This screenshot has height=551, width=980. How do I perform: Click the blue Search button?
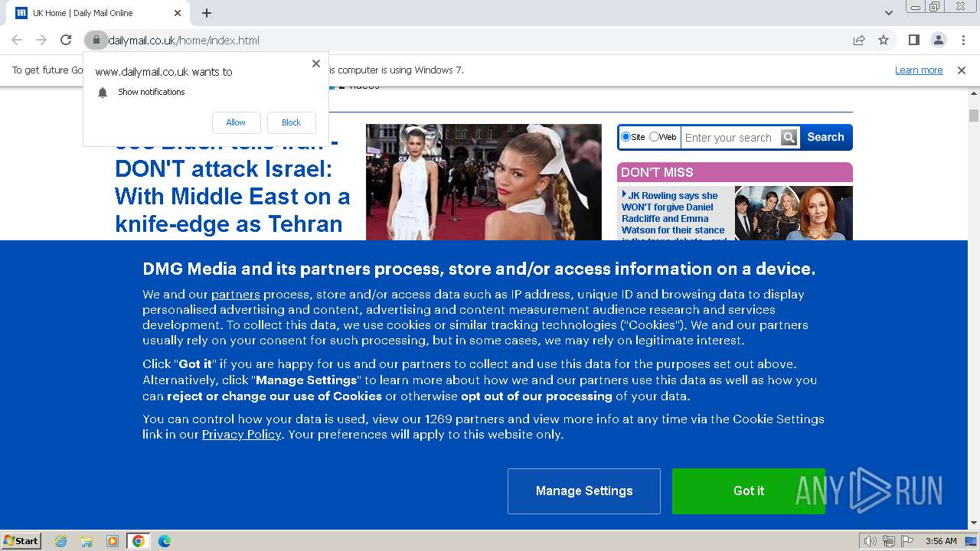[x=825, y=138]
